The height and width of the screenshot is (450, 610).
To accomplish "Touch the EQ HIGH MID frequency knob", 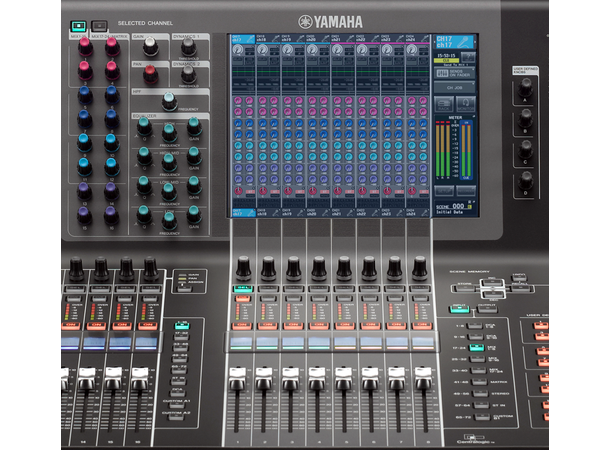I will 169,162.
